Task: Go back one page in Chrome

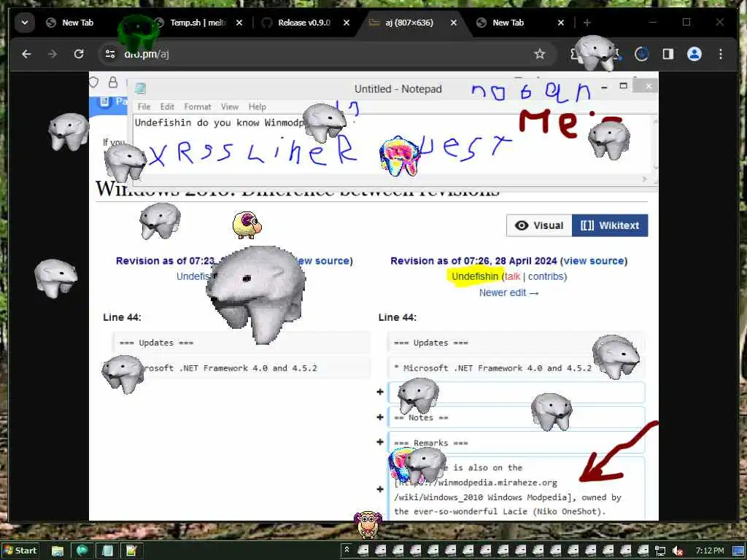Action: (27, 54)
